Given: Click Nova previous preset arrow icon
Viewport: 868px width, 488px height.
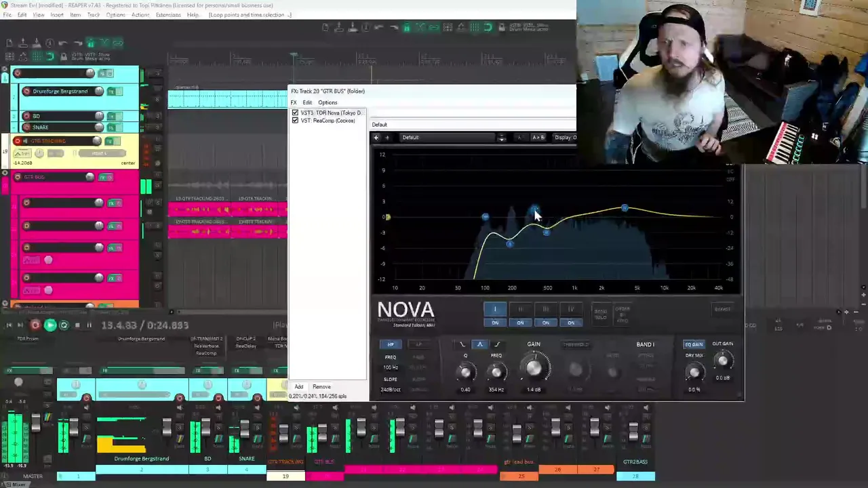Looking at the screenshot, I should point(376,138).
